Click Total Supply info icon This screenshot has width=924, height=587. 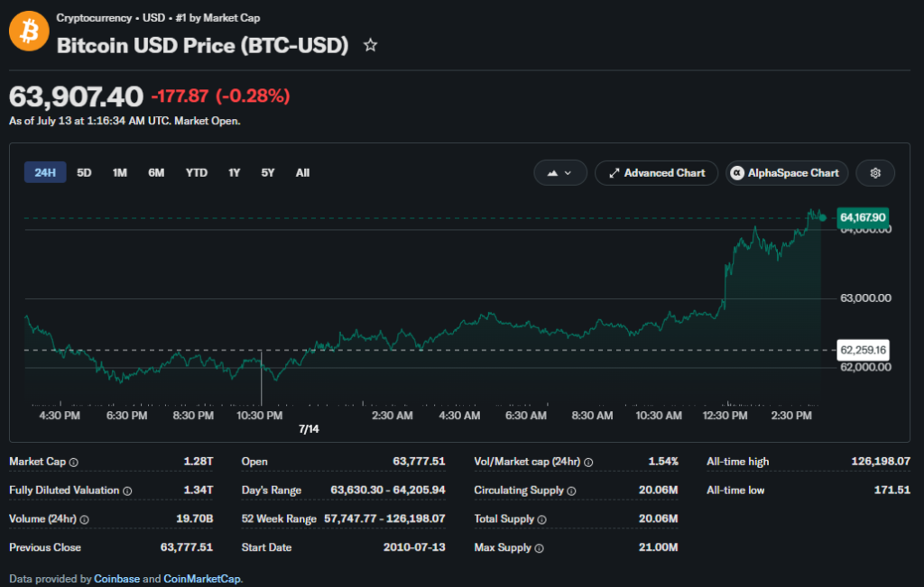tap(541, 519)
